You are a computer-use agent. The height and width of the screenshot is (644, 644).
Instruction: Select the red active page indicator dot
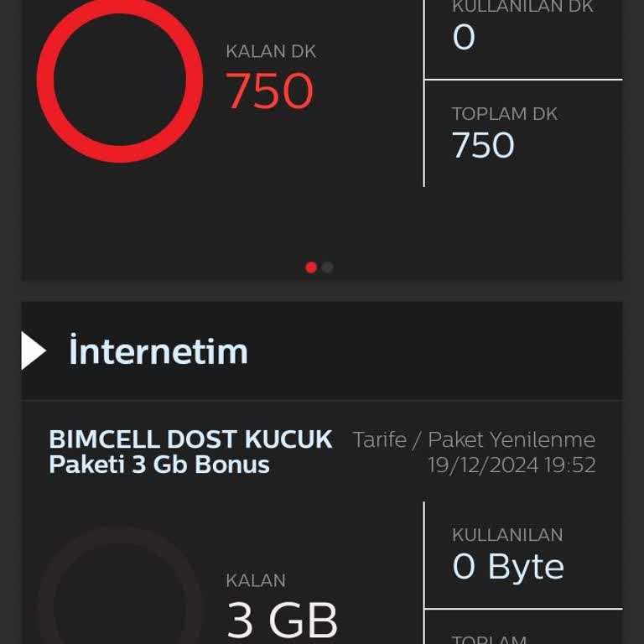311,267
